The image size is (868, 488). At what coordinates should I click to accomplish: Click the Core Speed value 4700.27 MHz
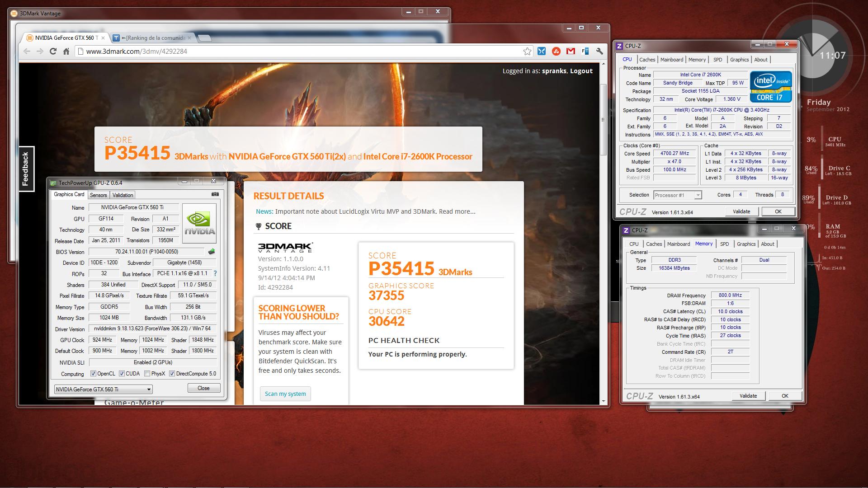(x=675, y=154)
